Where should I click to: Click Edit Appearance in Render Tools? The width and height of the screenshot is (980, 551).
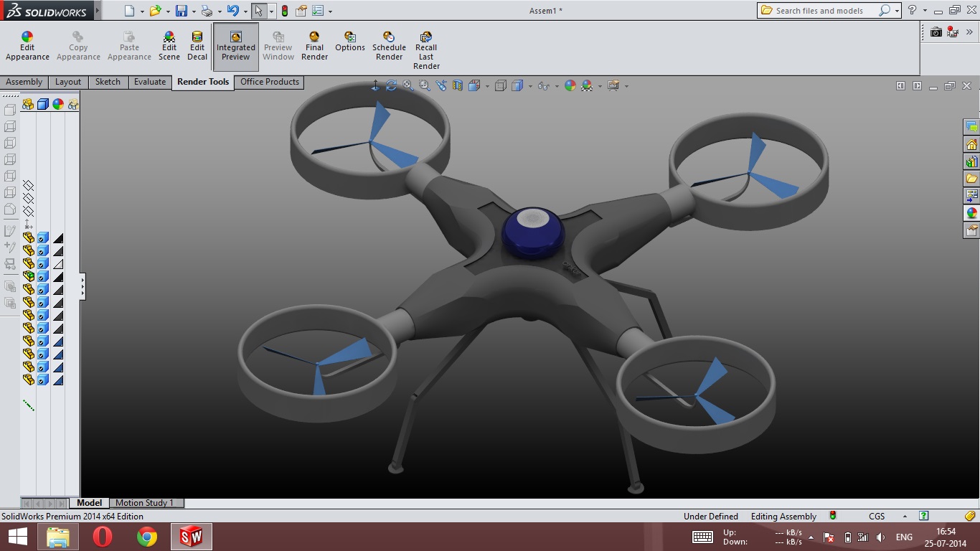pos(27,46)
